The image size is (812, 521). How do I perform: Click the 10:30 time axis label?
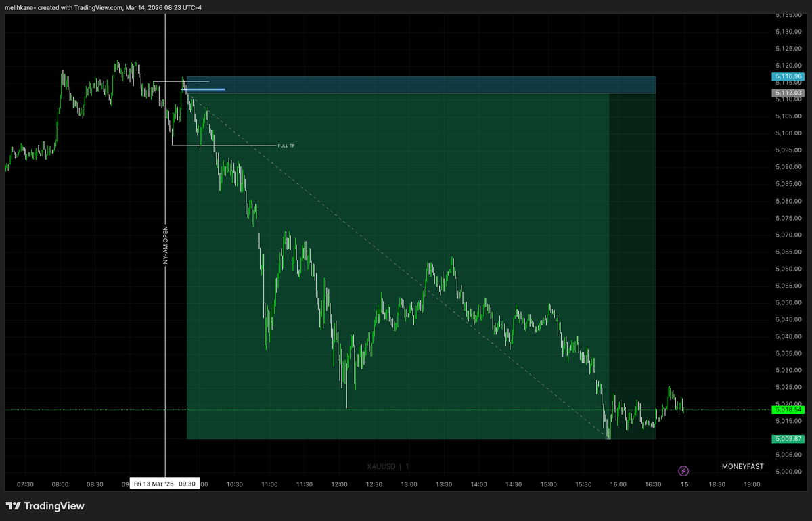(234, 484)
